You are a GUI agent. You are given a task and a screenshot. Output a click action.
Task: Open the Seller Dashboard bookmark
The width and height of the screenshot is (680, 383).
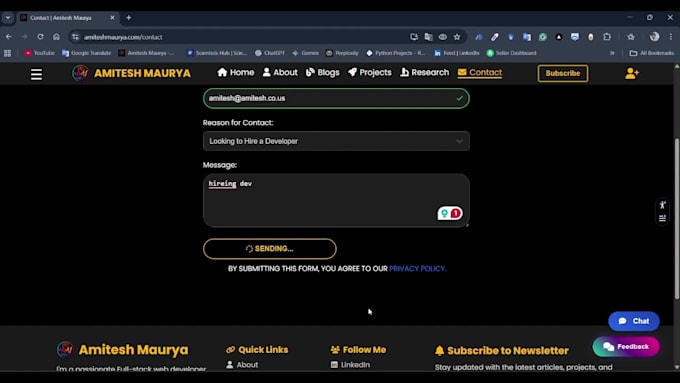[x=511, y=53]
